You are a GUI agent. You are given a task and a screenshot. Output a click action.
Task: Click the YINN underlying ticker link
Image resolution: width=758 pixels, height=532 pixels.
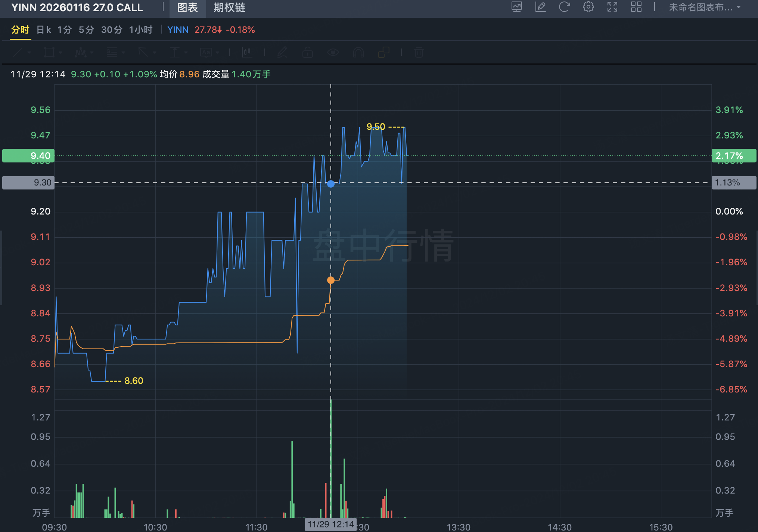pyautogui.click(x=178, y=30)
